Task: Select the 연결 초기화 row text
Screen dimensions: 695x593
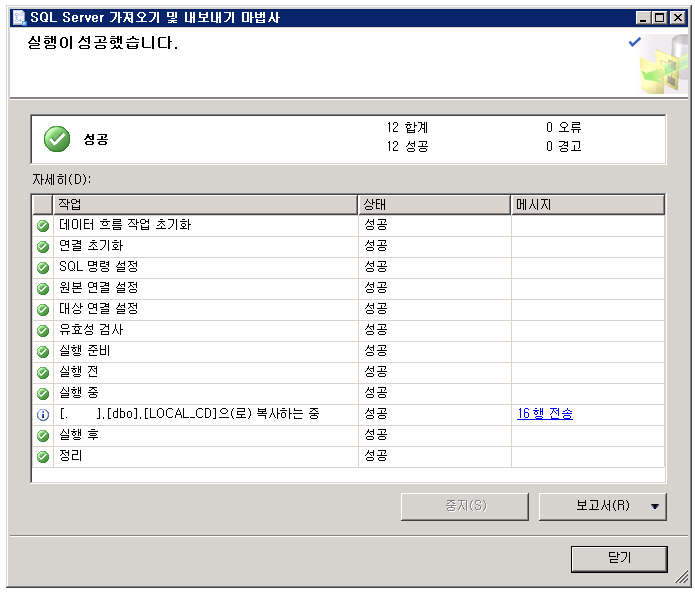Action: point(91,245)
